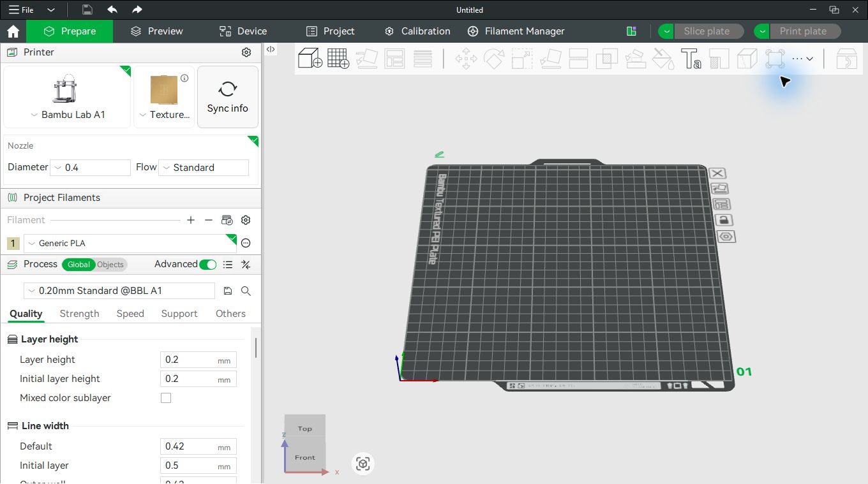The image size is (868, 484).
Task: Expand more toolbar tools ellipsis
Action: [x=803, y=59]
